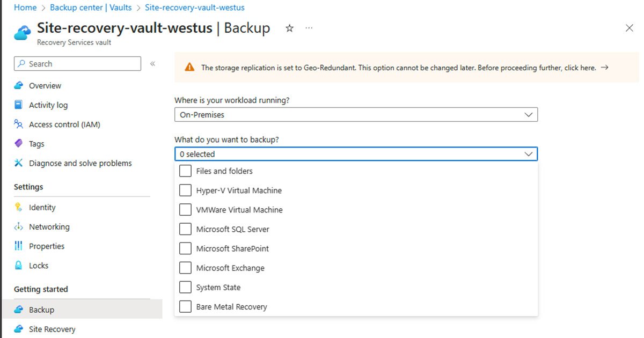Open the Networking settings page
Screen dimensions: 644x338
[49, 226]
